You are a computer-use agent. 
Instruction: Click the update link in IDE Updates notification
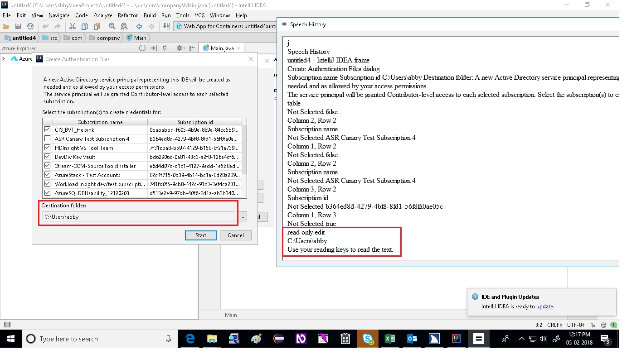pos(545,307)
